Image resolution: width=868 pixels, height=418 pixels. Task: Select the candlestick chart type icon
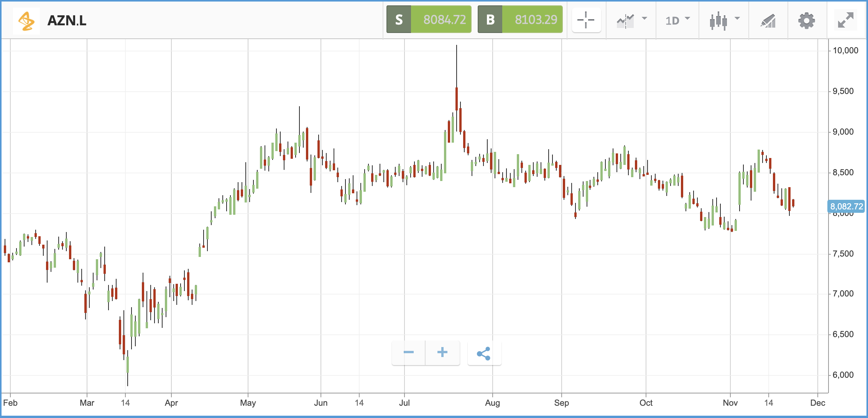pyautogui.click(x=718, y=21)
